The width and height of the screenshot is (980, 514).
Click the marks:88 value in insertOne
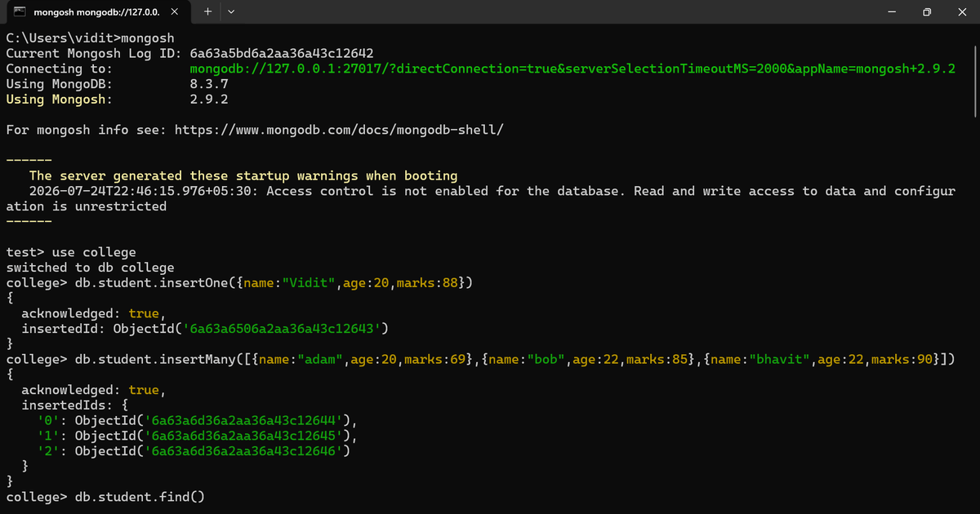(x=427, y=283)
